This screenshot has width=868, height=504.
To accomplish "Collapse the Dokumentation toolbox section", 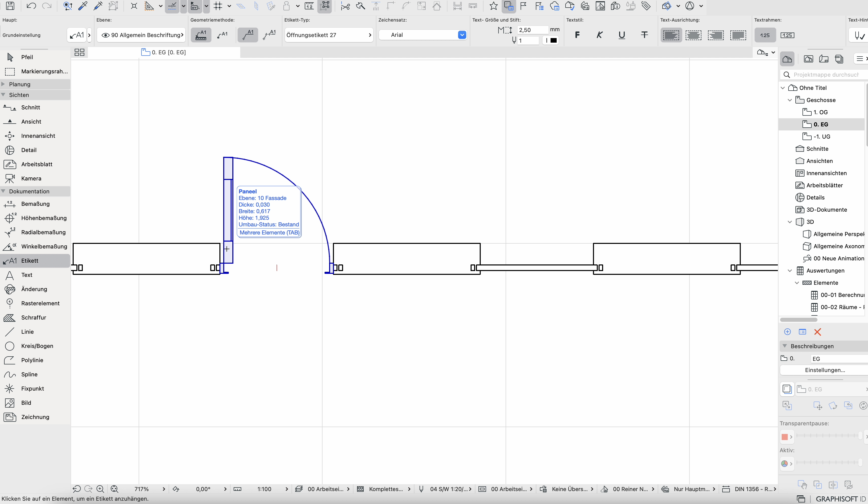I will (3, 191).
